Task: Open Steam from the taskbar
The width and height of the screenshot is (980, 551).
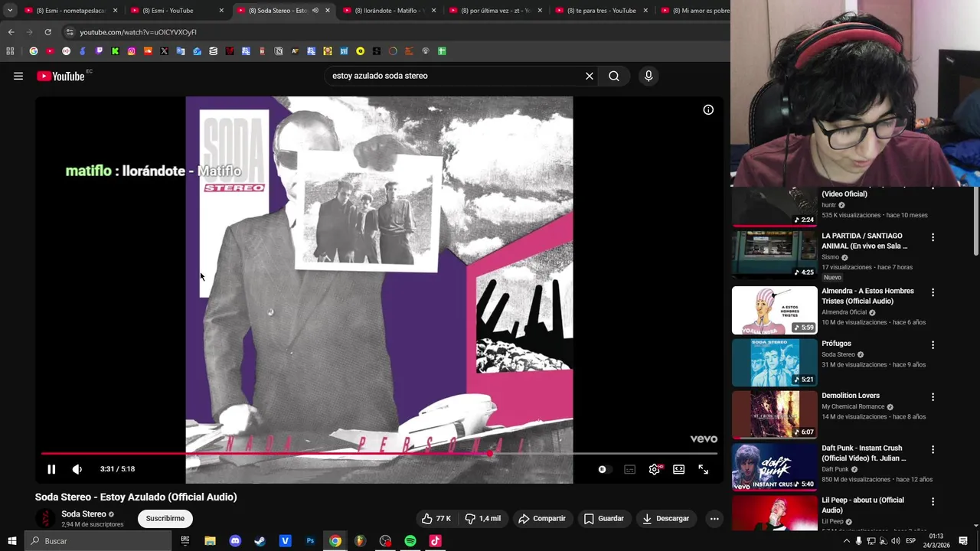Action: [x=260, y=541]
